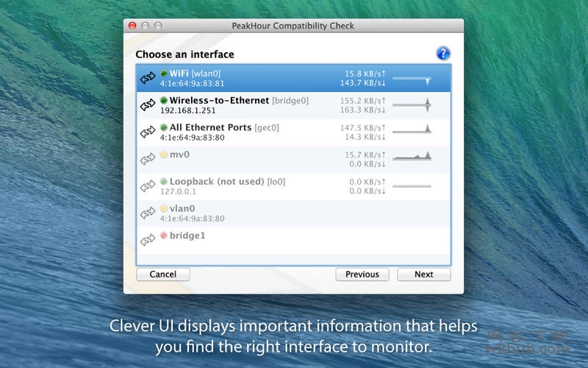Click the red status dot next to bridge1
The width and height of the screenshot is (588, 368).
(164, 236)
